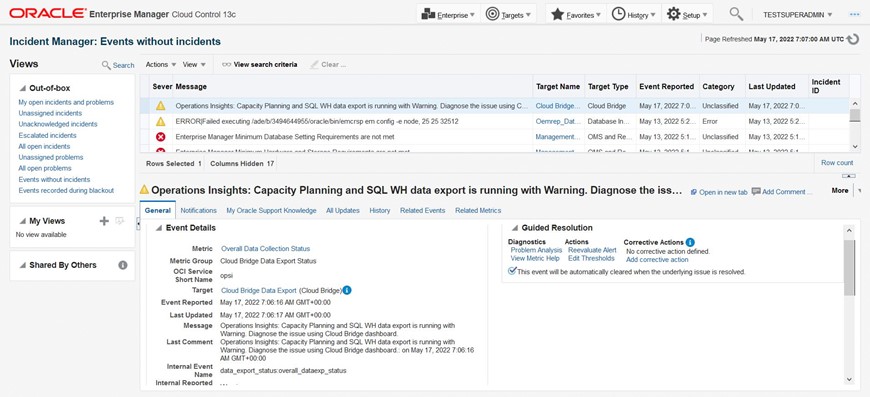870x397 pixels.
Task: Collapse the Out-of-box views section
Action: (x=23, y=88)
